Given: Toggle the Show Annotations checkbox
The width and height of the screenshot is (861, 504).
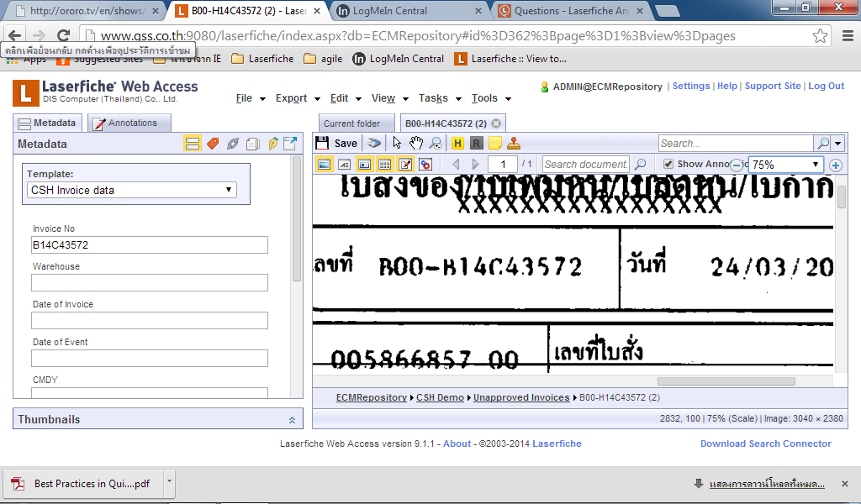Looking at the screenshot, I should 668,165.
